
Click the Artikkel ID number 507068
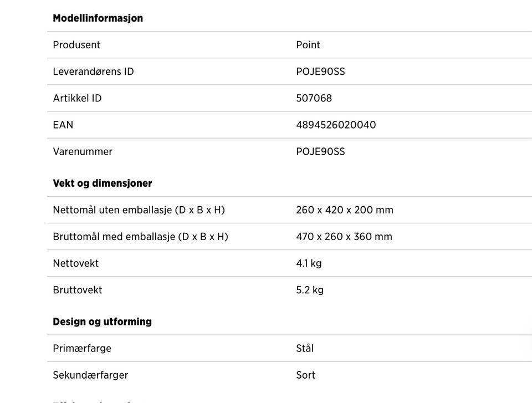314,98
